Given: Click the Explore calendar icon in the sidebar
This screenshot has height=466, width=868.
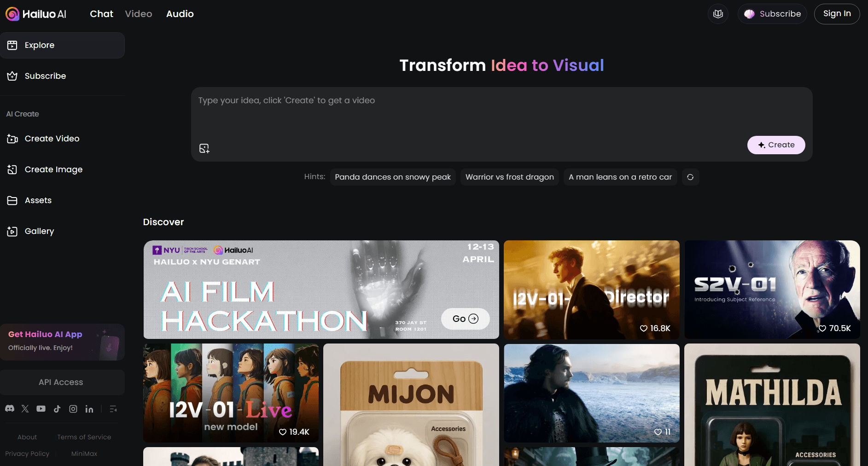Looking at the screenshot, I should point(12,45).
